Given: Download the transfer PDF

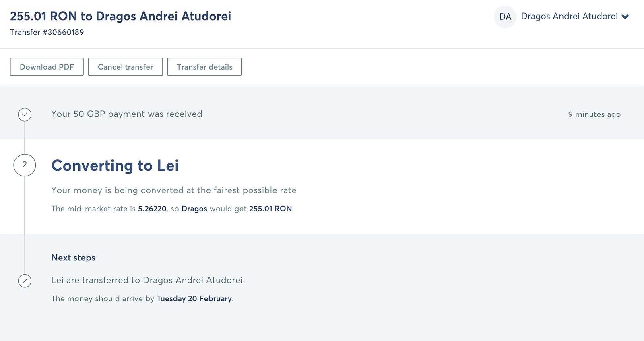Looking at the screenshot, I should [x=47, y=67].
